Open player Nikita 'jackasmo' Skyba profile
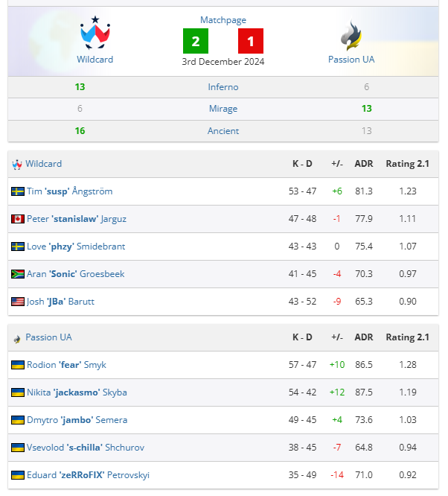 (77, 392)
